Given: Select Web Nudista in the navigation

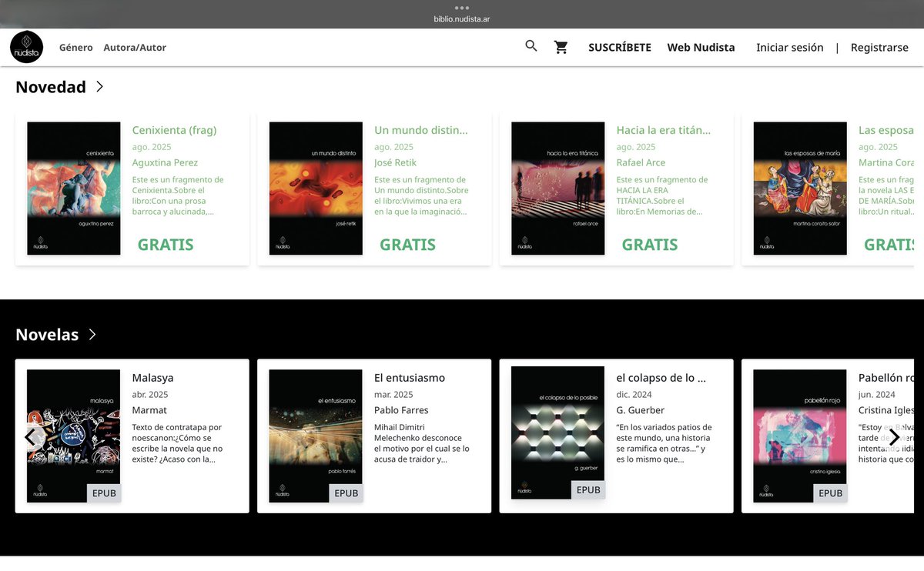Looking at the screenshot, I should point(701,47).
